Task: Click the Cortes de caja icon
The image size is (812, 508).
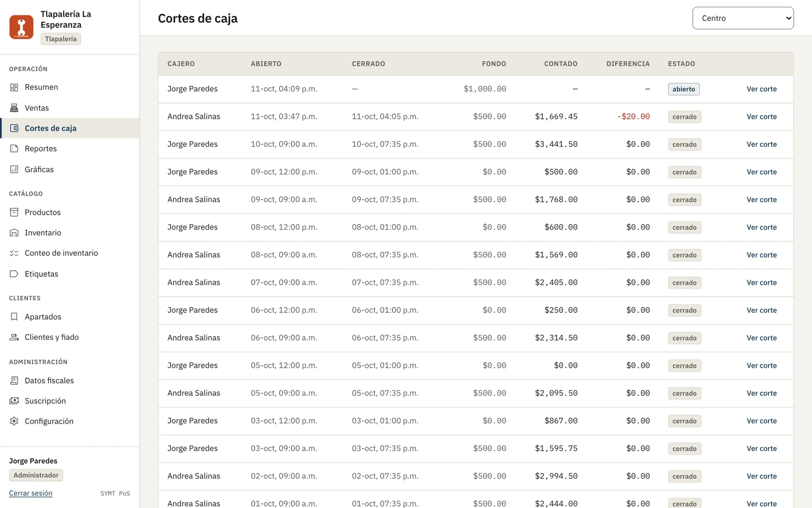Action: pos(14,128)
